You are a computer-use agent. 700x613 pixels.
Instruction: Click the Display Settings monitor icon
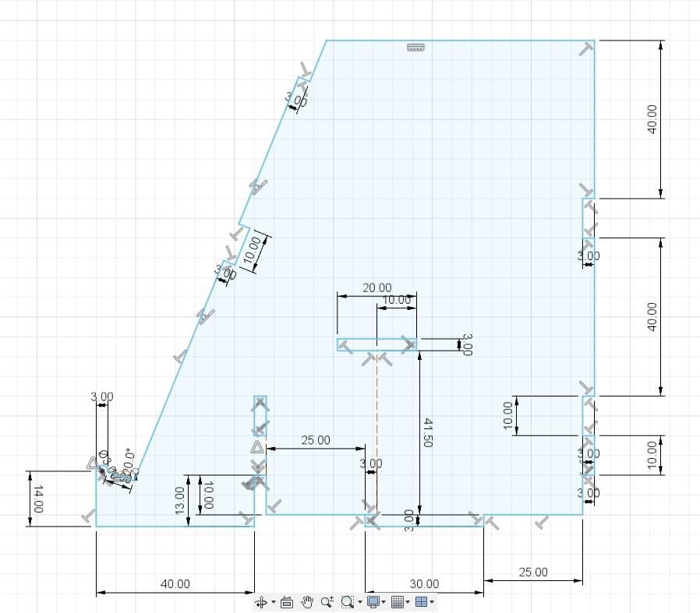tap(372, 601)
